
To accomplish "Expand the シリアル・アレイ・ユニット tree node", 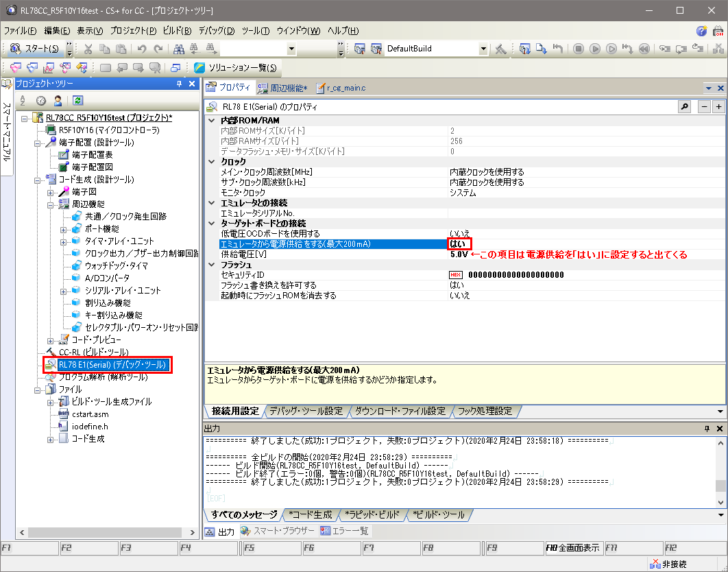I will [63, 291].
